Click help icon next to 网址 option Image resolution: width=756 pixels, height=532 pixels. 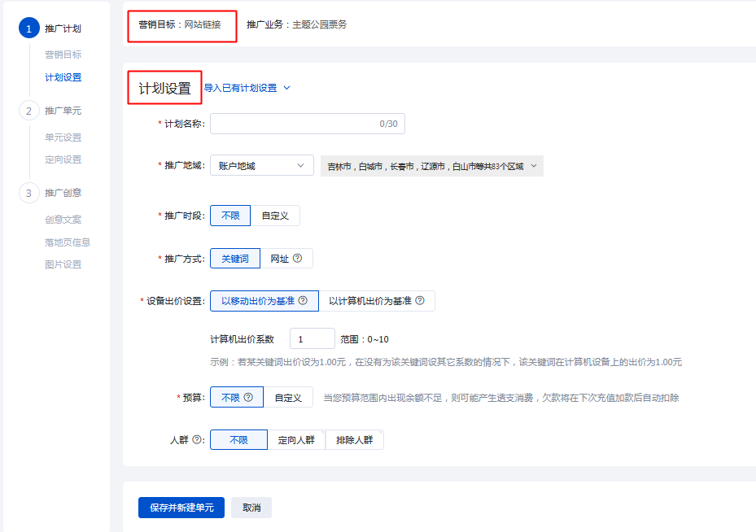(x=298, y=259)
